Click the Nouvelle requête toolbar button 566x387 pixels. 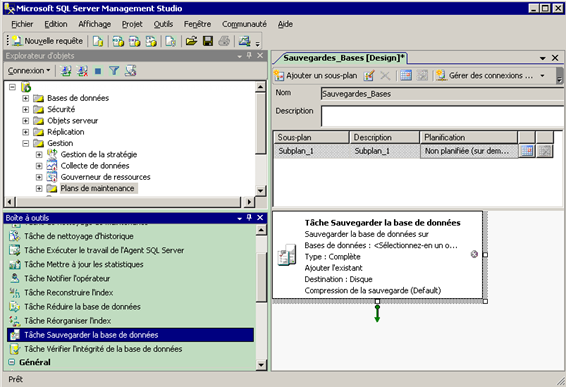pos(47,41)
